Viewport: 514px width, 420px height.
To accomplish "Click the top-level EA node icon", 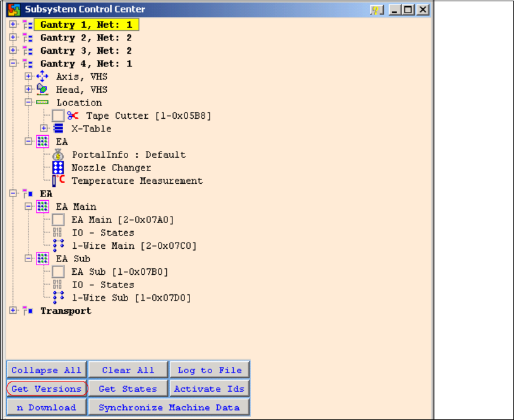I will pyautogui.click(x=28, y=193).
